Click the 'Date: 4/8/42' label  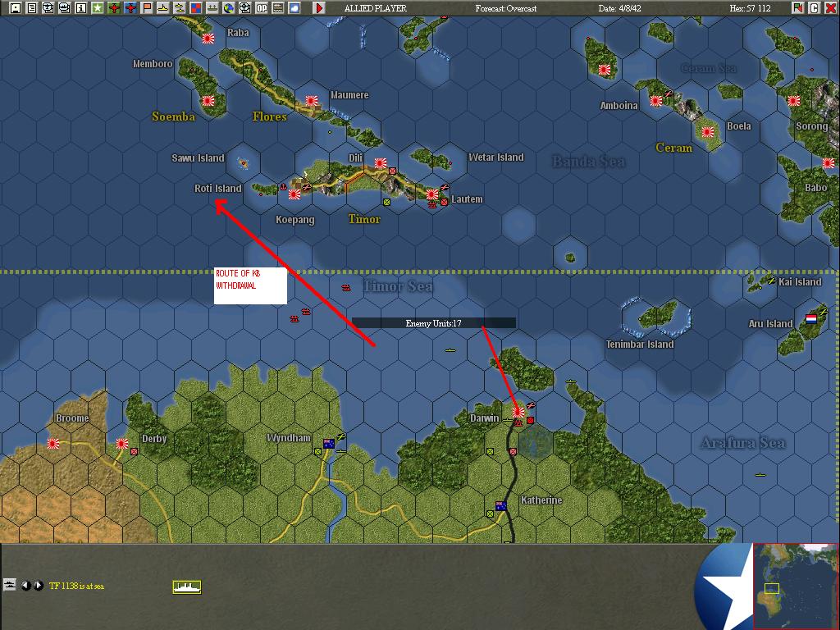tap(620, 8)
